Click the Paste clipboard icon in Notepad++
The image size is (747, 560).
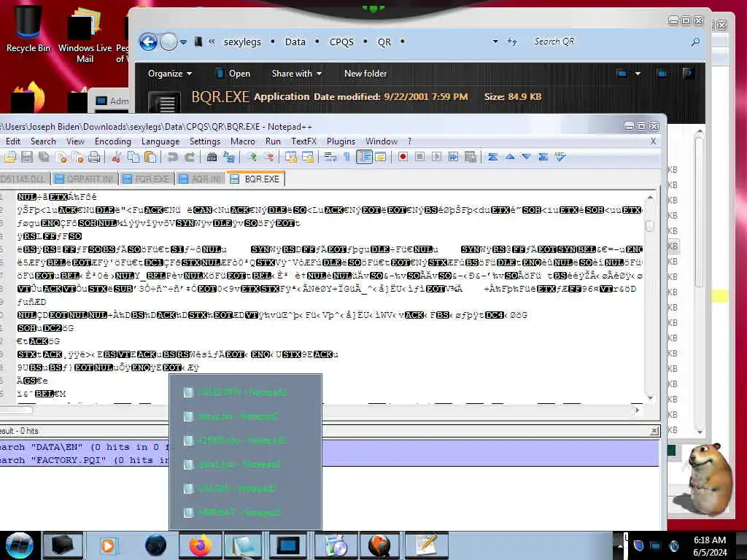[150, 157]
